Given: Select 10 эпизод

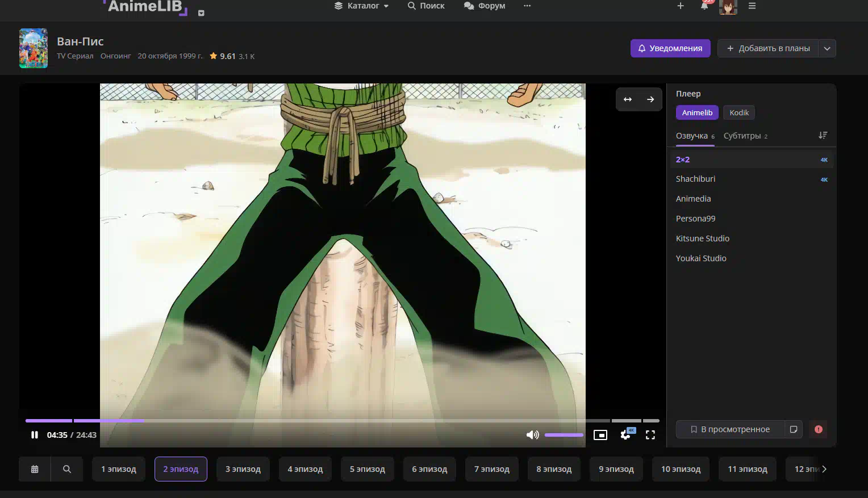Looking at the screenshot, I should [681, 469].
